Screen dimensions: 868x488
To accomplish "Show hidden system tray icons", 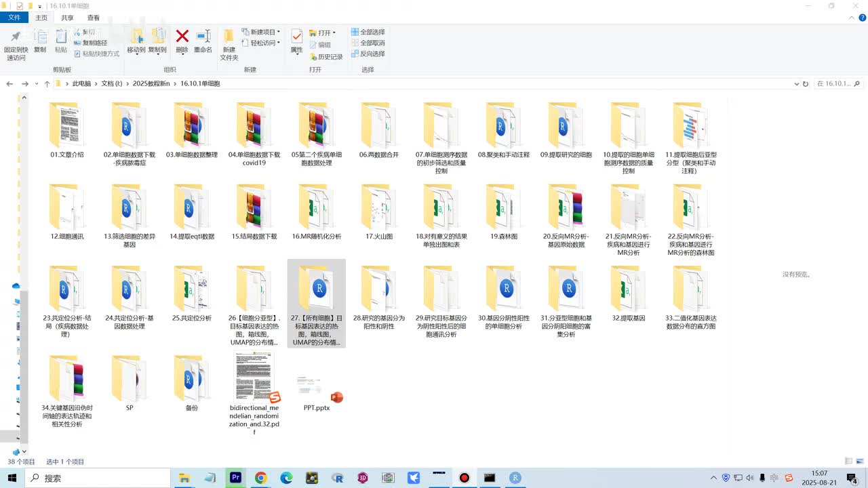I will point(713,478).
